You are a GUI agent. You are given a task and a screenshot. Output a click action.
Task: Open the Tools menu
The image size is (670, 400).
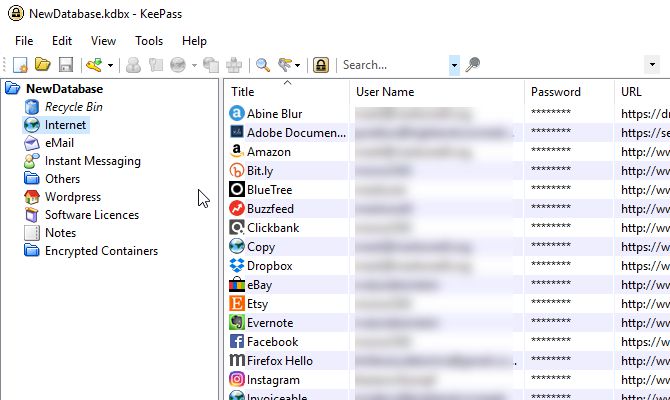point(149,41)
